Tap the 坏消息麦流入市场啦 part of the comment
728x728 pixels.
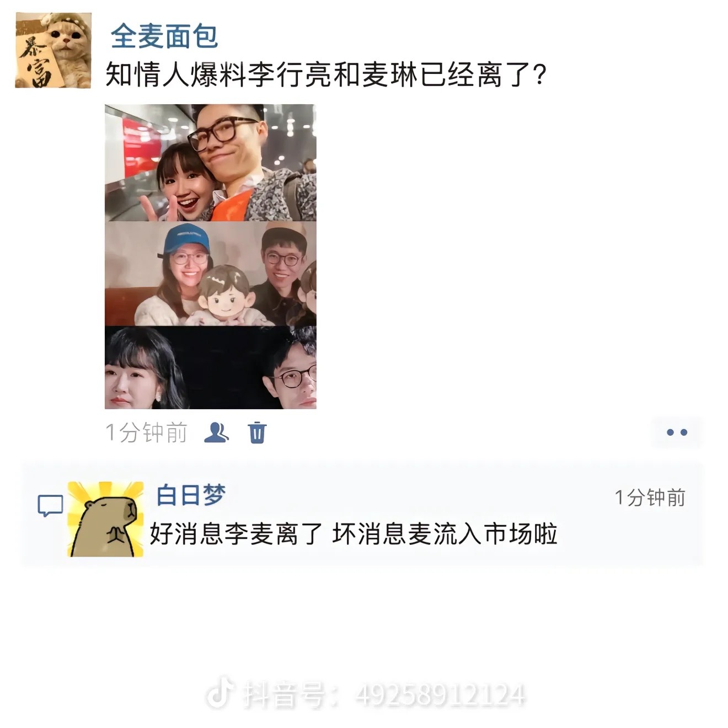(445, 534)
